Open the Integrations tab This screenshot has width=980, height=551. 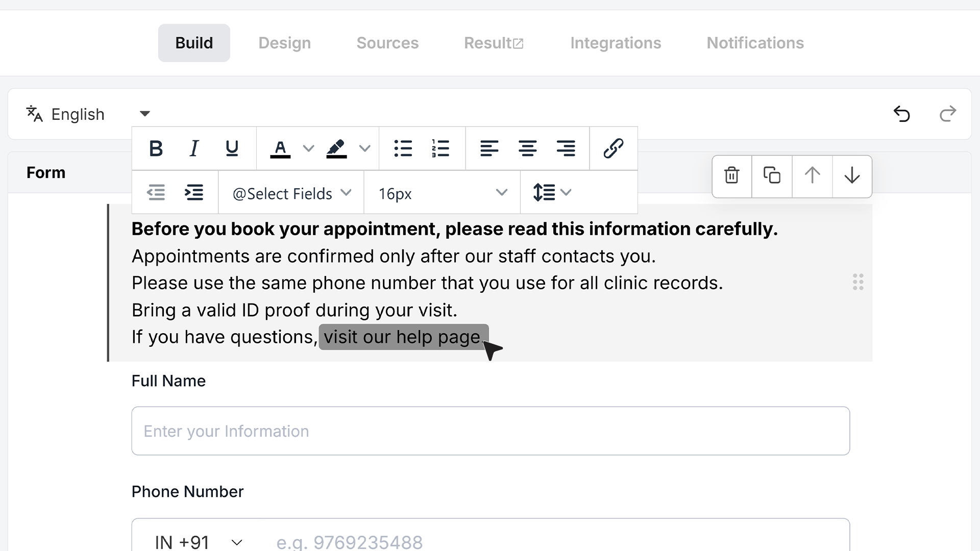click(x=616, y=43)
